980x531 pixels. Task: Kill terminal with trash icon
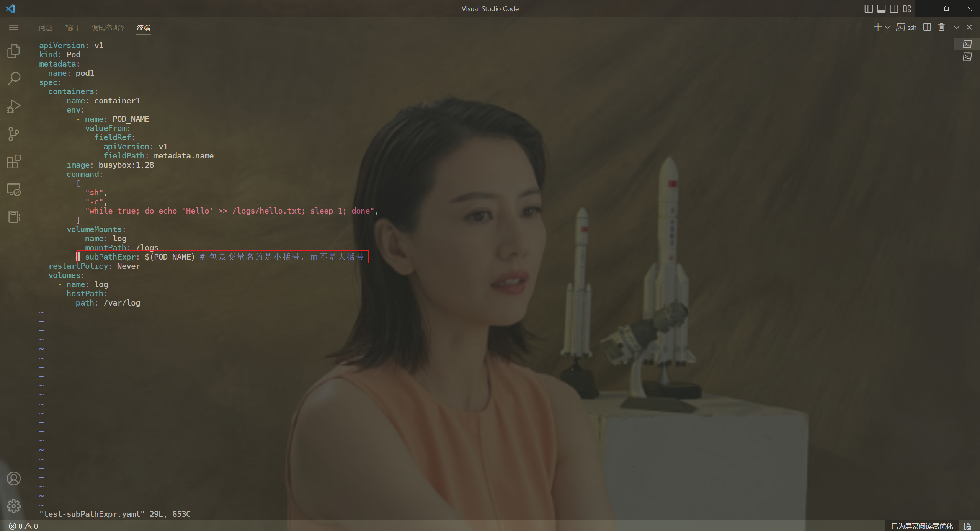941,27
